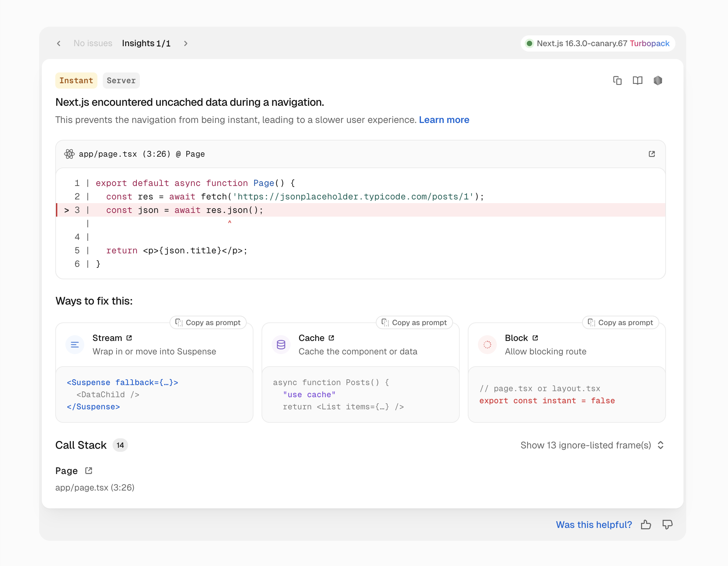
Task: Click the Ways to fix this heading
Action: 94,301
